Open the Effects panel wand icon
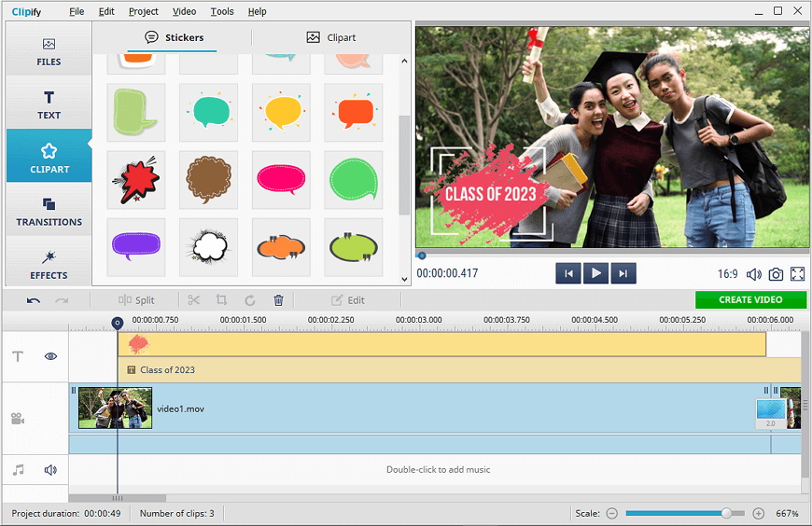This screenshot has width=812, height=526. 49,257
